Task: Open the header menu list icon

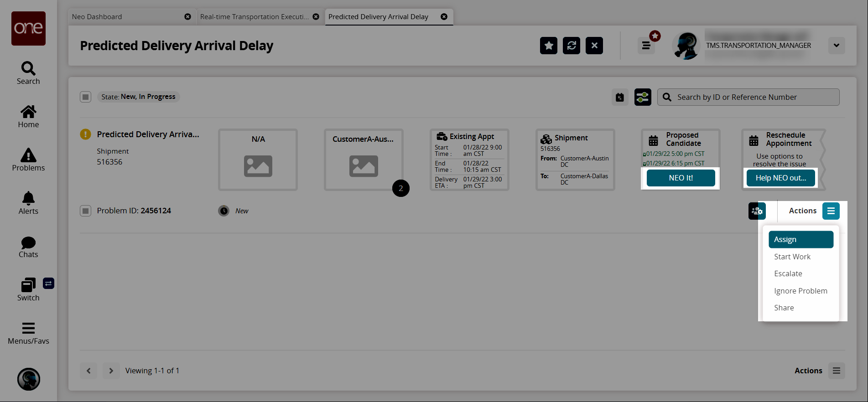Action: coord(646,46)
